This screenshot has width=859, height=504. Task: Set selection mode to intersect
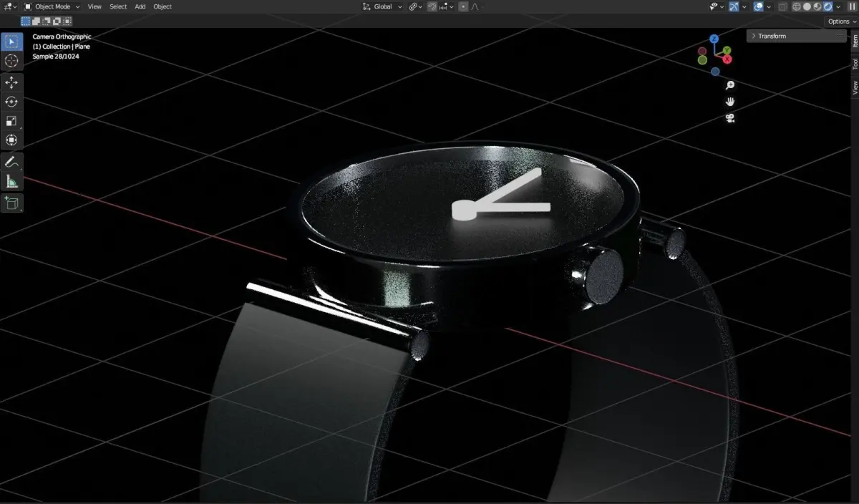click(67, 21)
